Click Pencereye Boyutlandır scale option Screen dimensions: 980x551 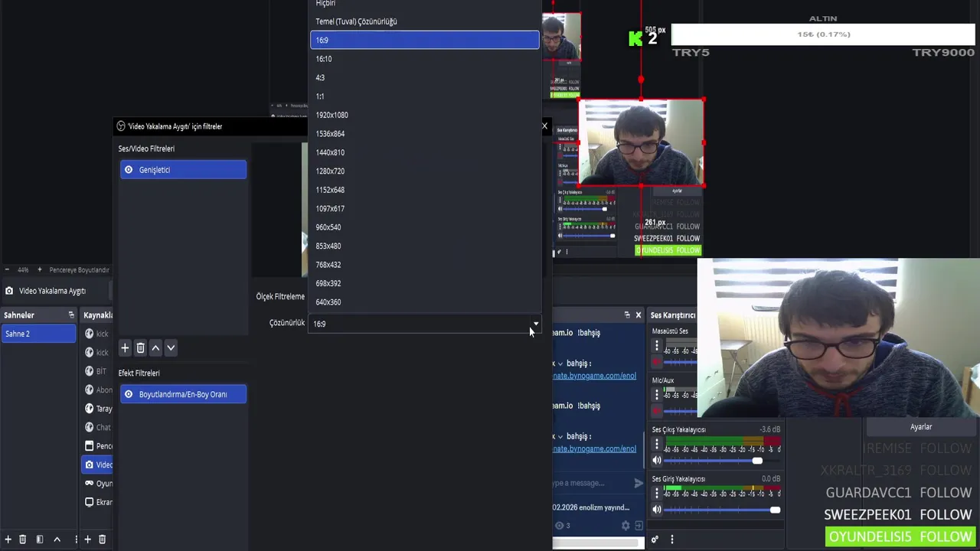point(79,270)
